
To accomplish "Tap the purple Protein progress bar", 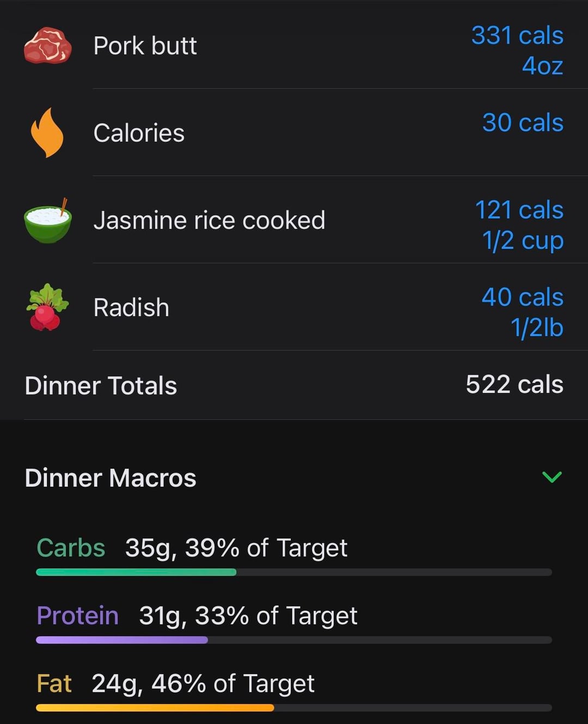I will pos(122,640).
